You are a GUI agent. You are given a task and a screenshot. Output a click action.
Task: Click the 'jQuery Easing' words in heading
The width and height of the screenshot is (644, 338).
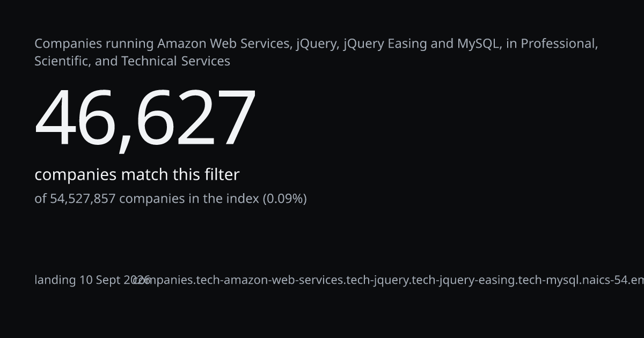pos(385,44)
